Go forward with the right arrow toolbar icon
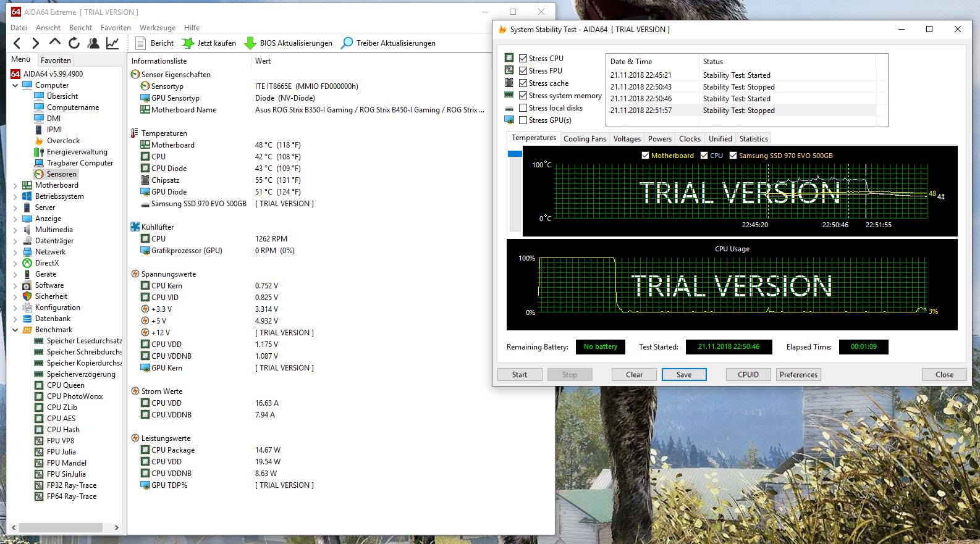 [36, 43]
